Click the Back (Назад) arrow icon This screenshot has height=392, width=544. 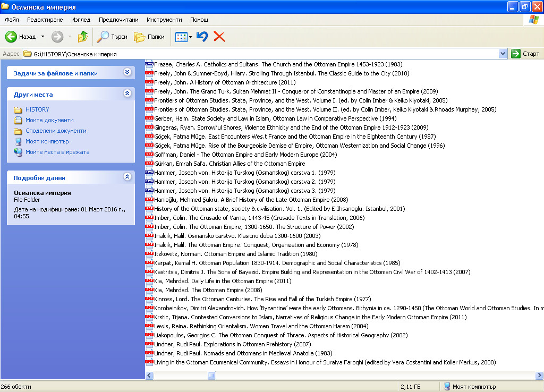tap(12, 37)
